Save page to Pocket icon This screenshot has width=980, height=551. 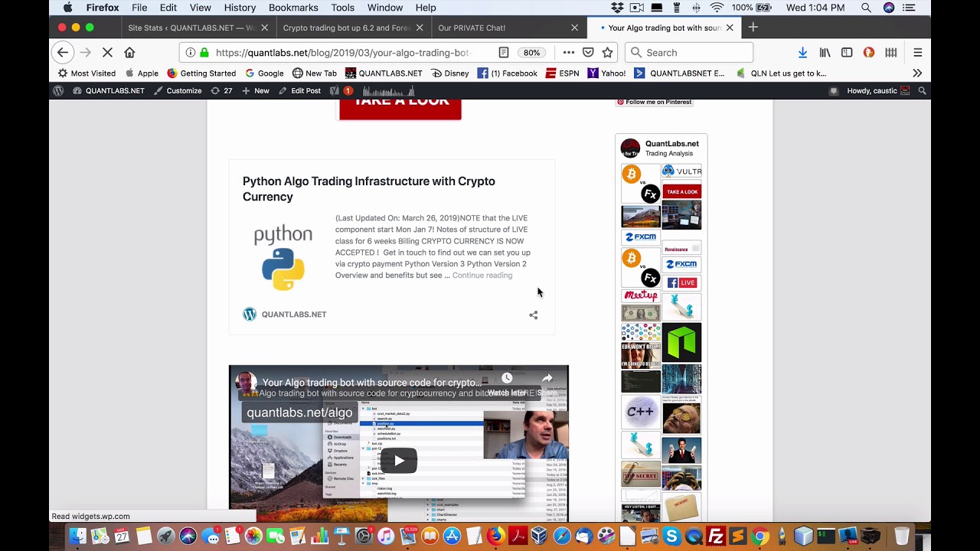click(588, 53)
